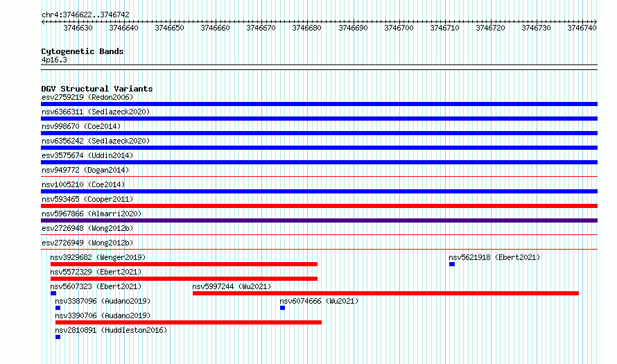Screen dimensions: 617x364
Task: Select the 4p16.3 band label
Action: (54, 60)
